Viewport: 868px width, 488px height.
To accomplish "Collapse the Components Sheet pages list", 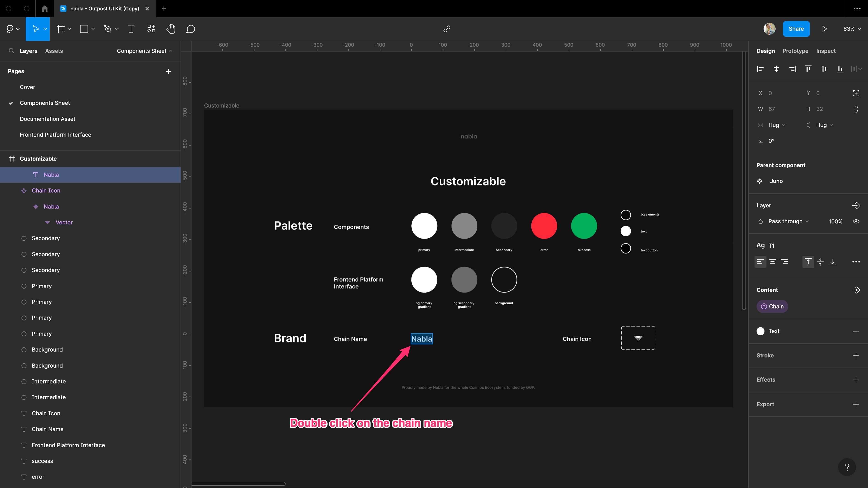I will pos(145,51).
